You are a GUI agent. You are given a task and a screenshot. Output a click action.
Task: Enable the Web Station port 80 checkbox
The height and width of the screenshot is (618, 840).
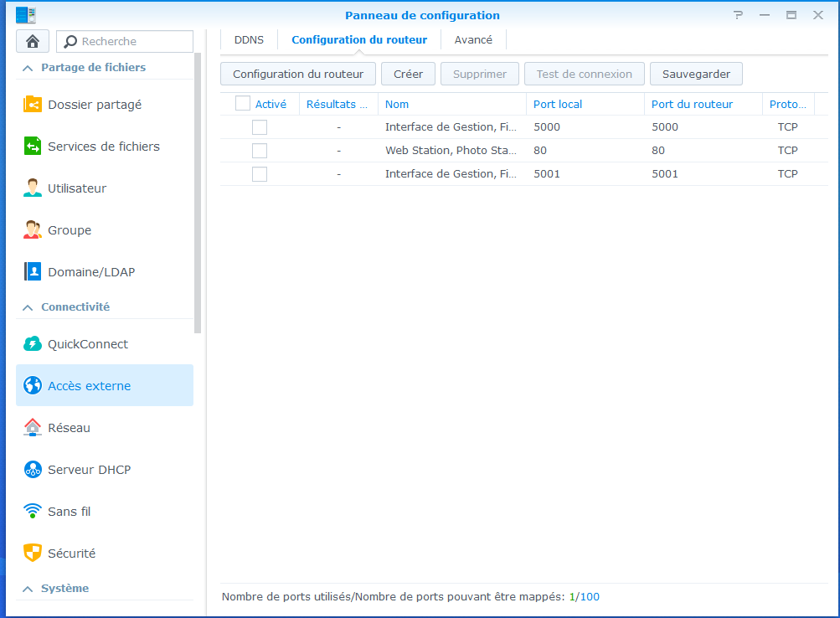(260, 151)
